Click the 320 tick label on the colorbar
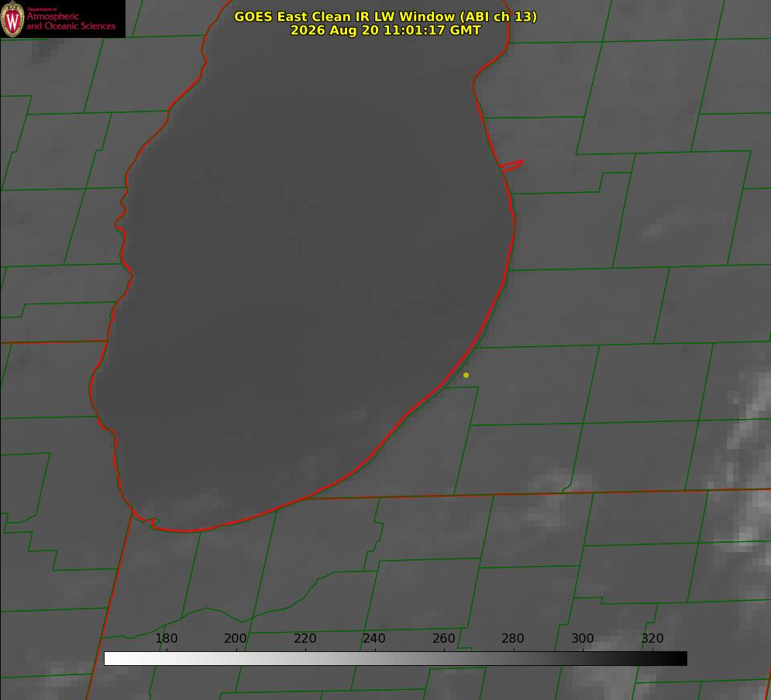The width and height of the screenshot is (771, 700). pos(652,638)
